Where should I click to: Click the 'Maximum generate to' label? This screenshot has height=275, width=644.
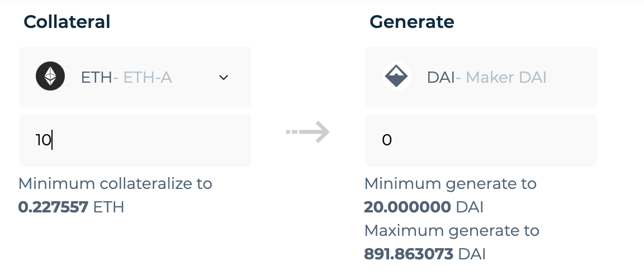pyautogui.click(x=451, y=231)
